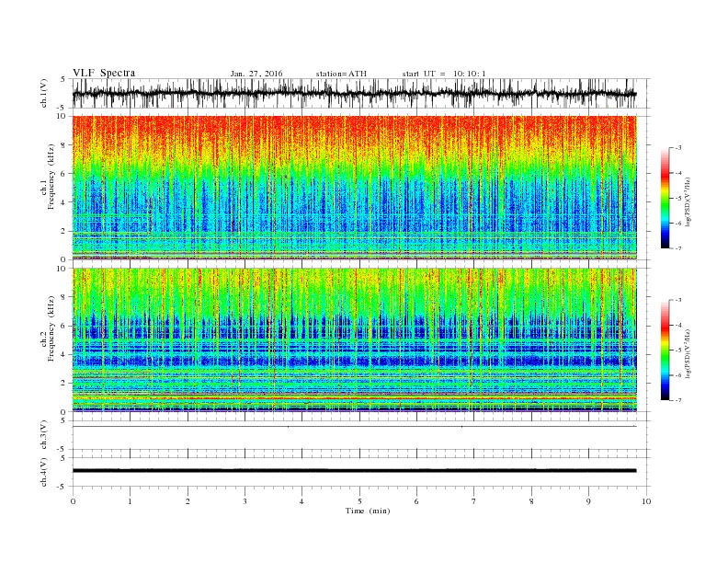
Task: Click inside the ch.2 frequency spectrogram
Action: [354, 340]
